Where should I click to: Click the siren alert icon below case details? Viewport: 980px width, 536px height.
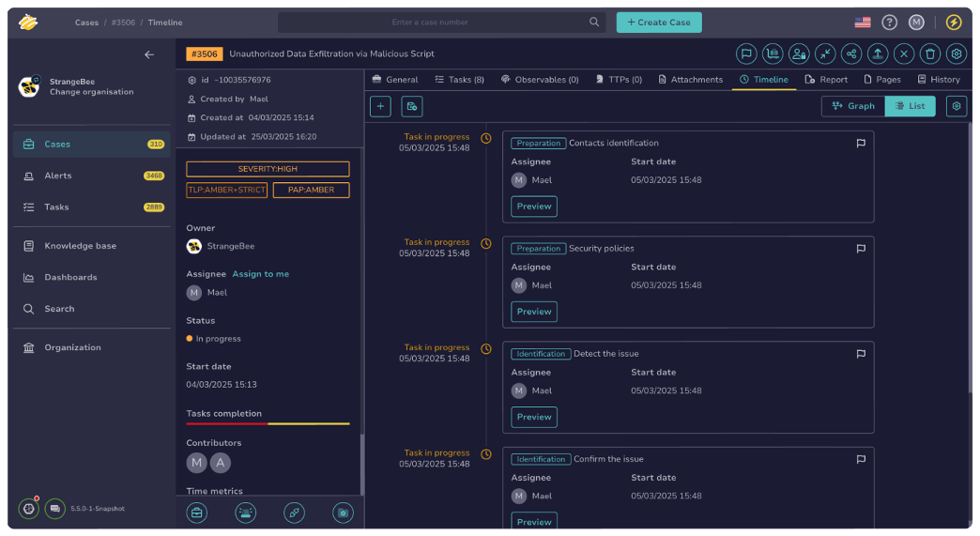click(246, 513)
